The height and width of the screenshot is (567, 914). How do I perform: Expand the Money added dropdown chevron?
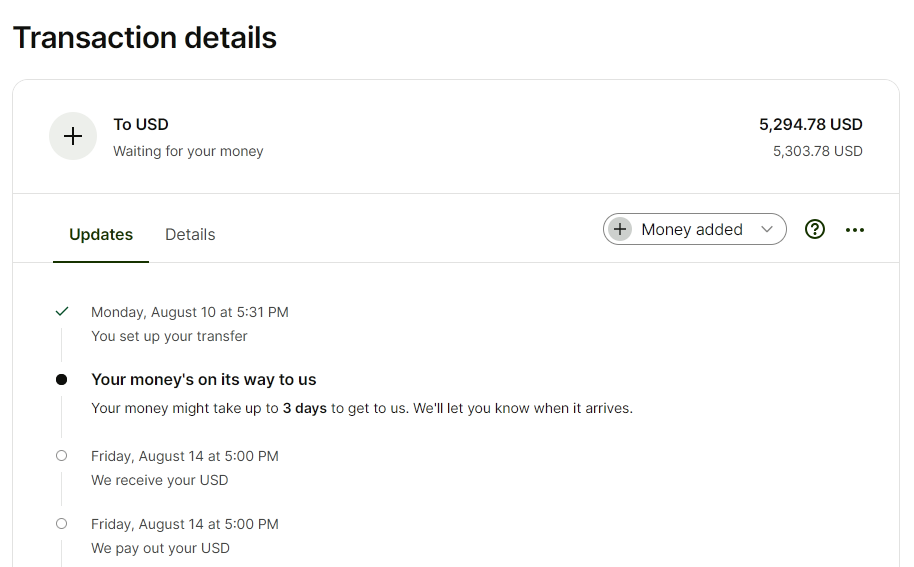pyautogui.click(x=767, y=230)
